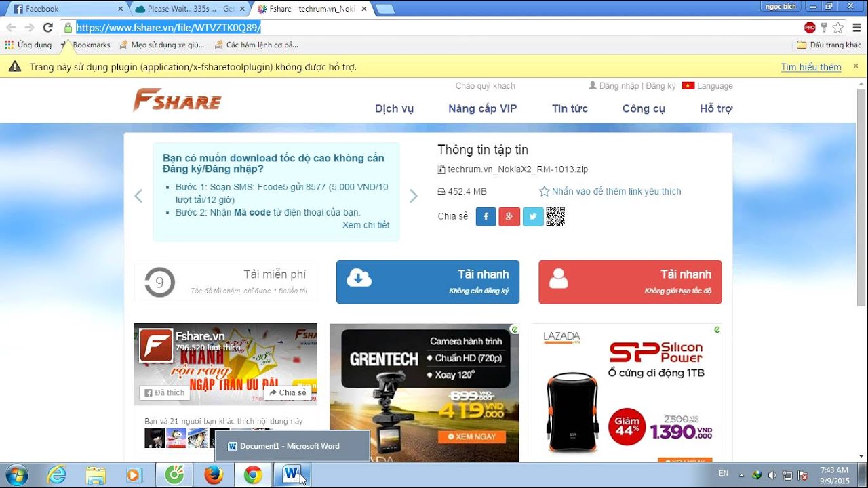Click the taskbar clock 7:43 AM
868x488 pixels.
[833, 474]
